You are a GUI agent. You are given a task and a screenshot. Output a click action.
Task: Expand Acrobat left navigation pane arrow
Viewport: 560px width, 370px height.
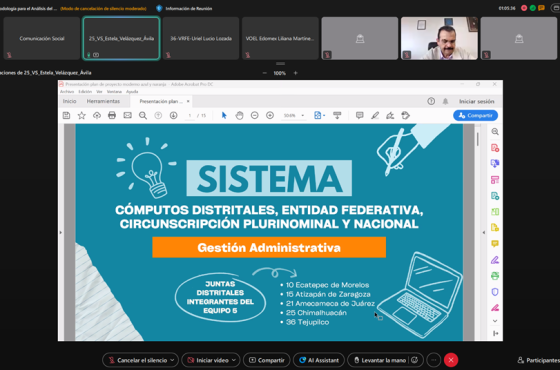coord(60,232)
